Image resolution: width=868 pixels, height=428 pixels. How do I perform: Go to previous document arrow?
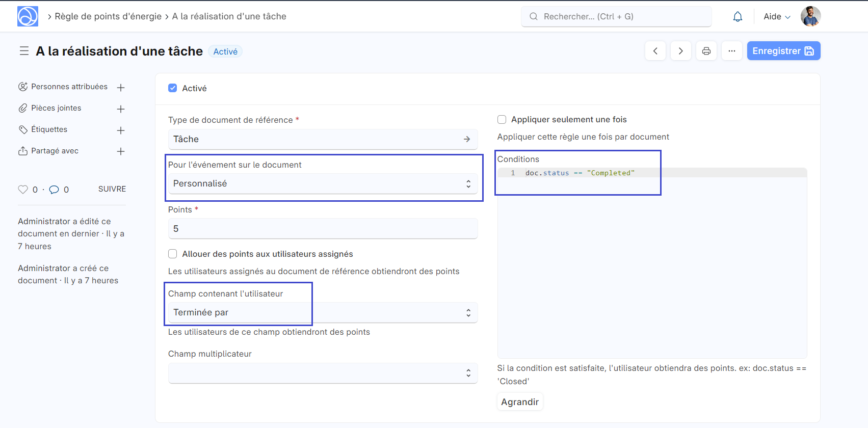(x=655, y=51)
